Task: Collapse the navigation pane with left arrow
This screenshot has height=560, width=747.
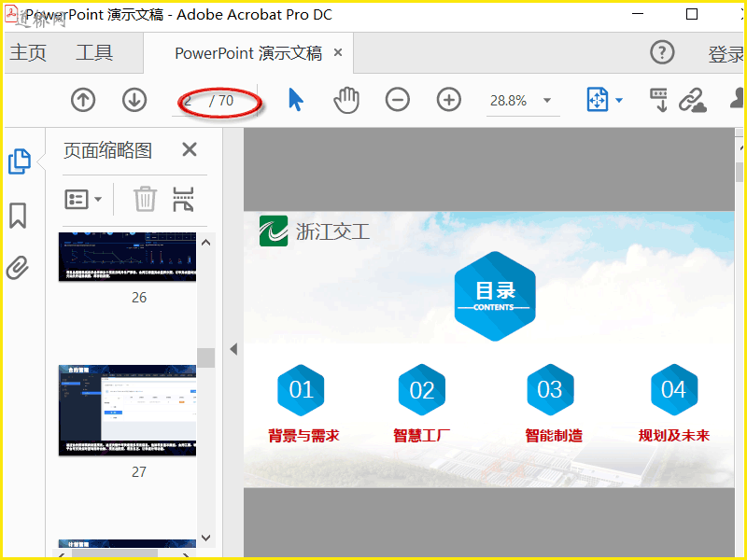Action: tap(233, 349)
